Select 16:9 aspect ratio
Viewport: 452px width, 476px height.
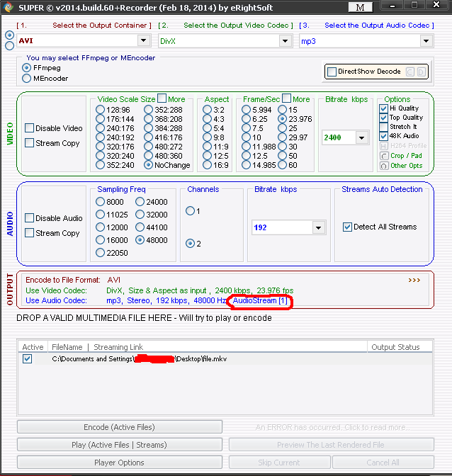click(207, 165)
